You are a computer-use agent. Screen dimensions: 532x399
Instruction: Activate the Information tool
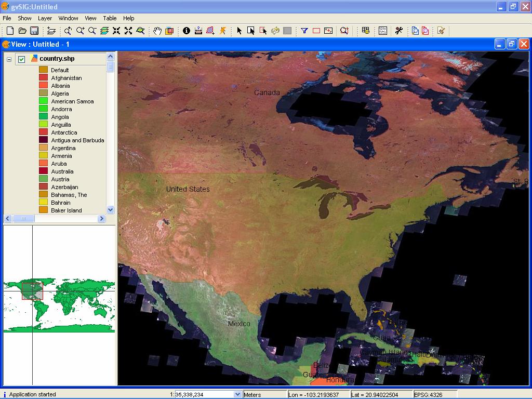pyautogui.click(x=186, y=31)
